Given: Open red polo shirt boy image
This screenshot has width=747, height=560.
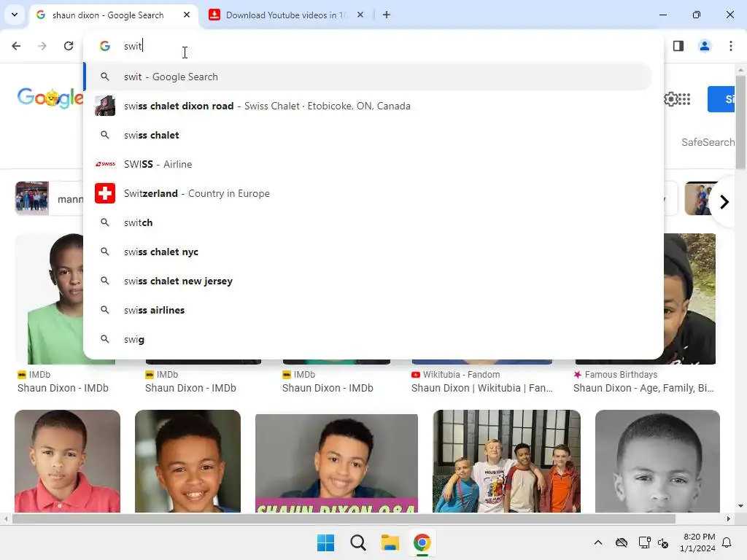Looking at the screenshot, I should (68, 461).
